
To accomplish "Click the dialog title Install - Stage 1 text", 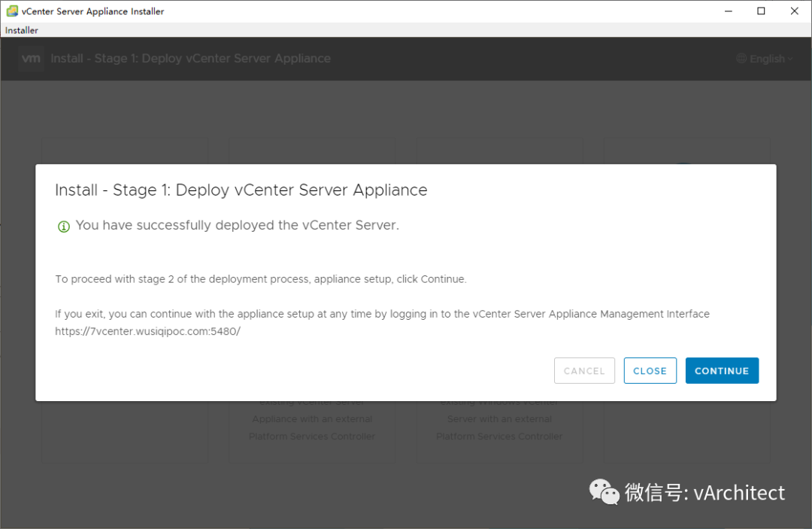I will click(x=241, y=190).
